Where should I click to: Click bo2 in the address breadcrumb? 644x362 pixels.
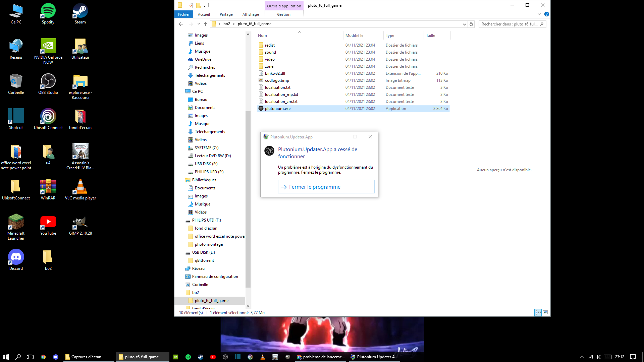click(227, 24)
